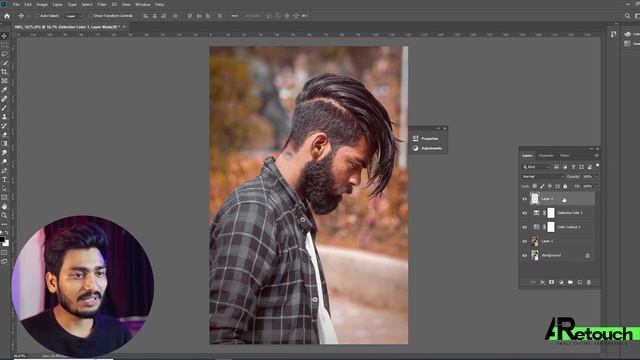Screen dimensions: 640x360
Task: Select the Dodge tool
Action: pyautogui.click(x=4, y=162)
